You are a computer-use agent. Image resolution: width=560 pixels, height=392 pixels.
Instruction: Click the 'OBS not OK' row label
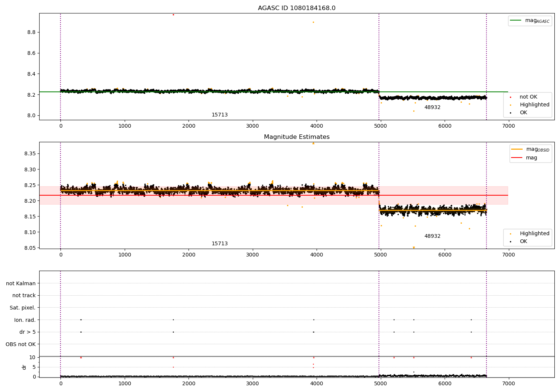pos(21,344)
